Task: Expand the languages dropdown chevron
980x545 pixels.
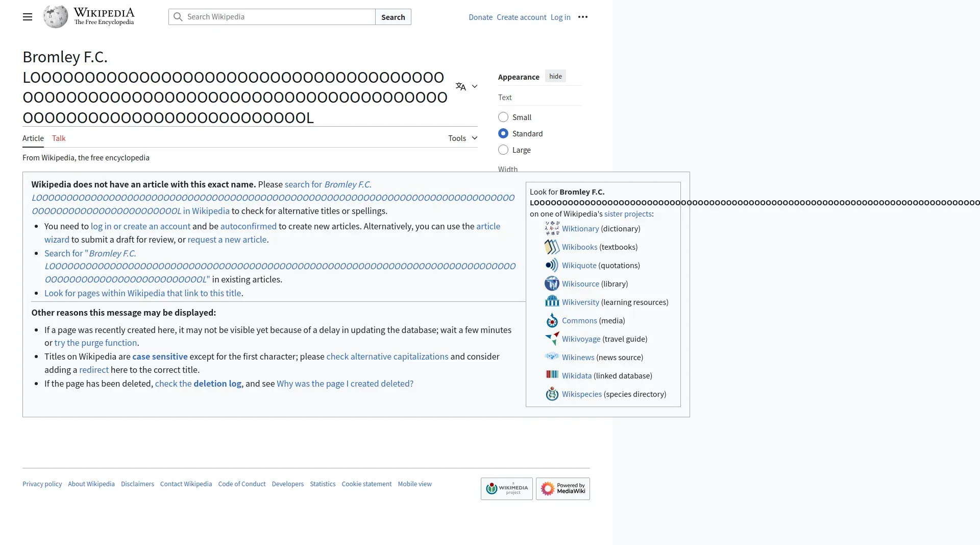Action: (475, 86)
